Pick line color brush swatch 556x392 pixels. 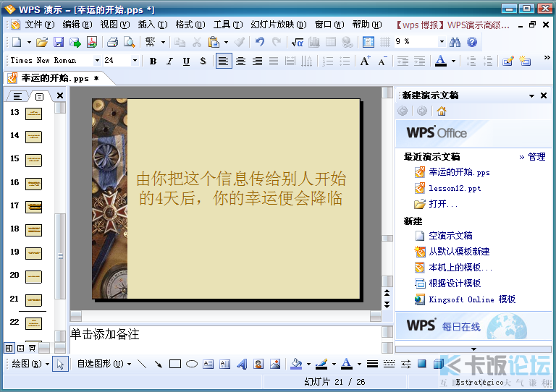pos(321,364)
